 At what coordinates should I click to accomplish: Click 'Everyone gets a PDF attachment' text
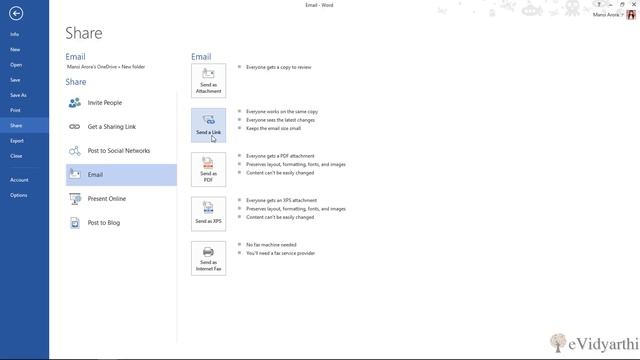coord(280,156)
